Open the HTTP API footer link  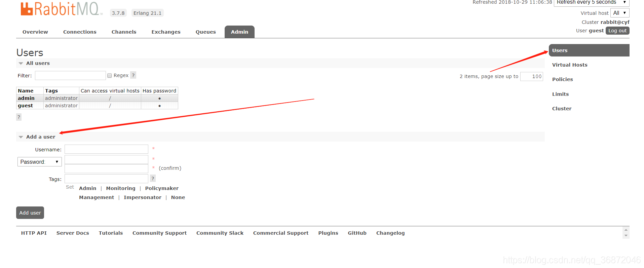point(34,233)
